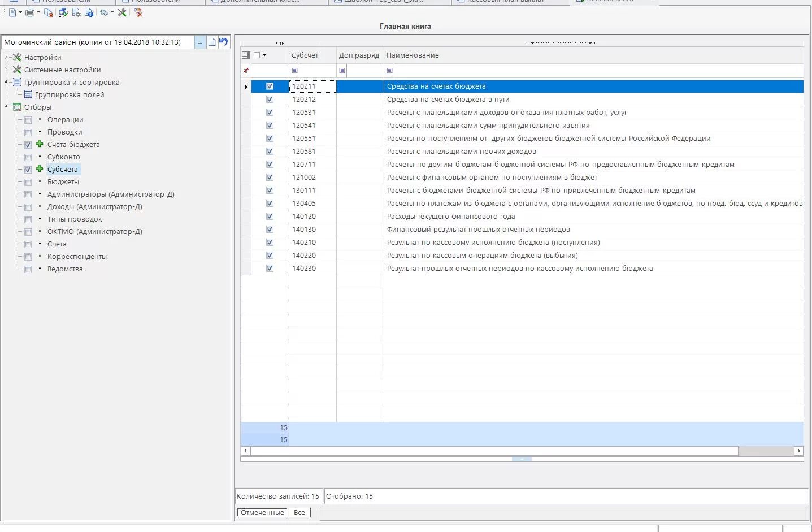Select Корреспонденты filter in tree
The height and width of the screenshot is (532, 812).
point(77,257)
